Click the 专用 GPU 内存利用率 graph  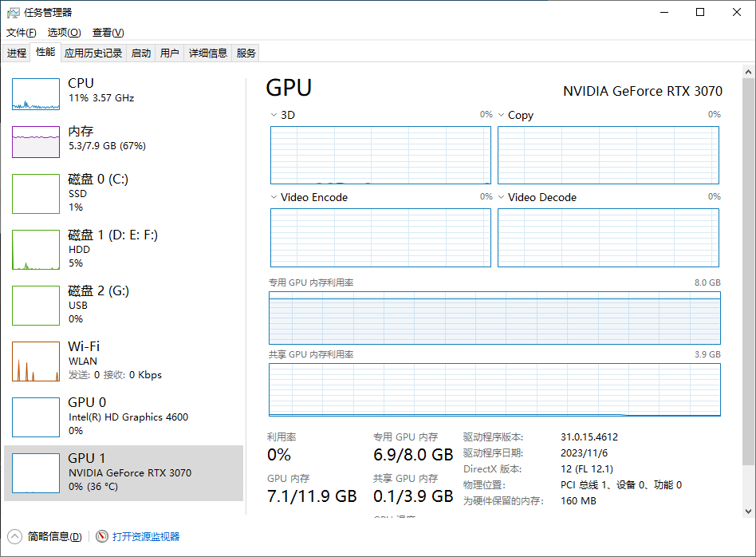494,318
